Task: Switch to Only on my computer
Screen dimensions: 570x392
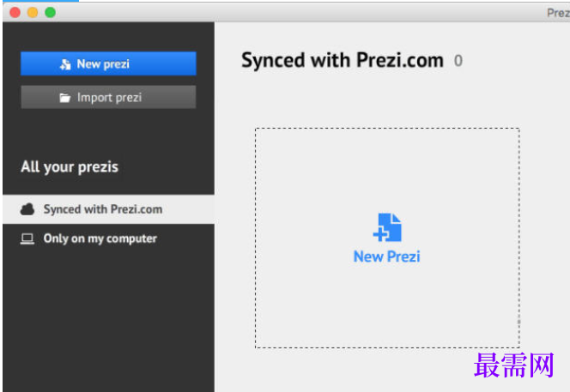Action: (x=108, y=238)
